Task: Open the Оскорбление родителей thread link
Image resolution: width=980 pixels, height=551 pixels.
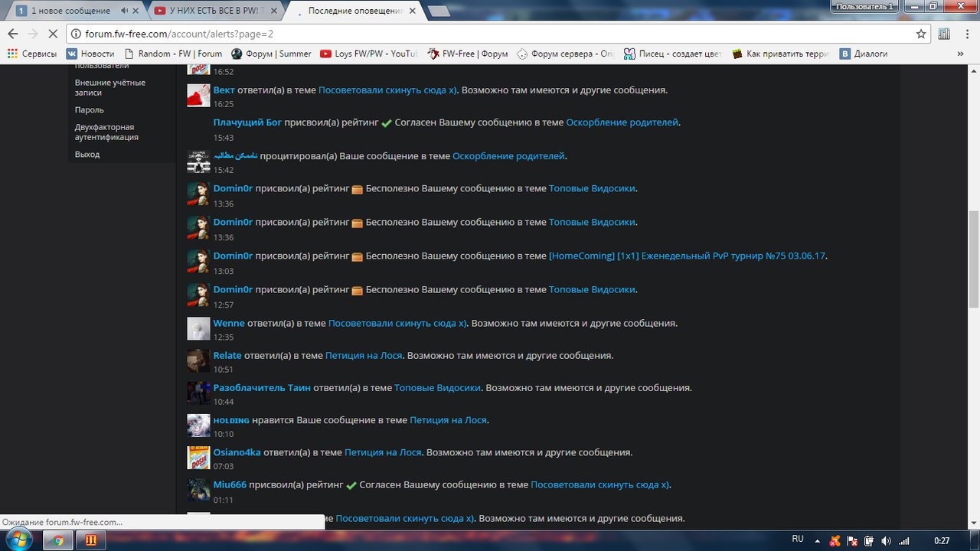Action: (x=622, y=122)
